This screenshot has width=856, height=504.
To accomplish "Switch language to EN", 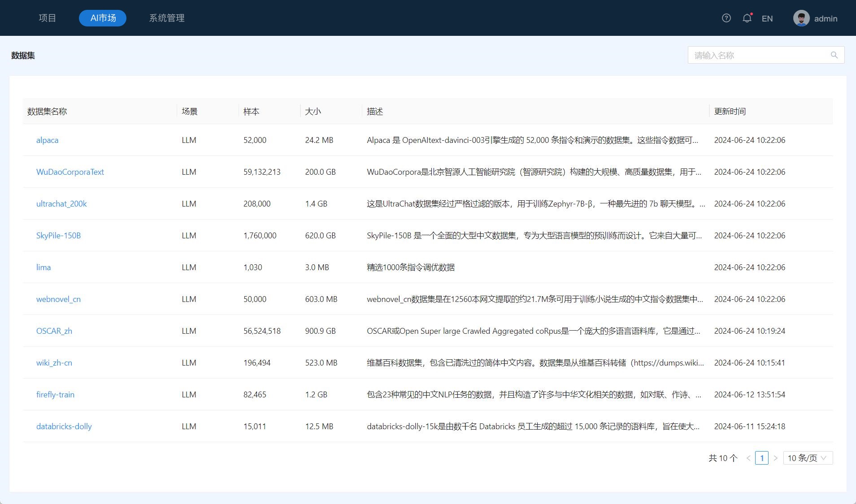I will [767, 18].
